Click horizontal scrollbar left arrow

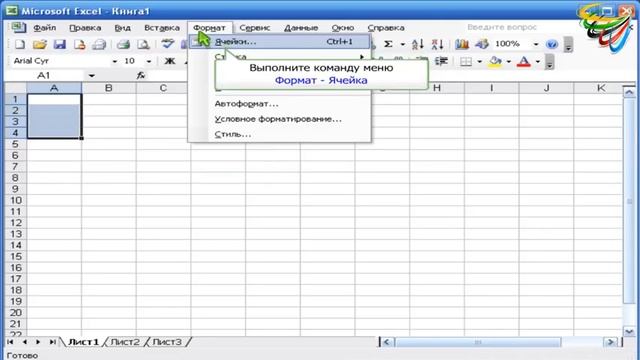coord(387,342)
